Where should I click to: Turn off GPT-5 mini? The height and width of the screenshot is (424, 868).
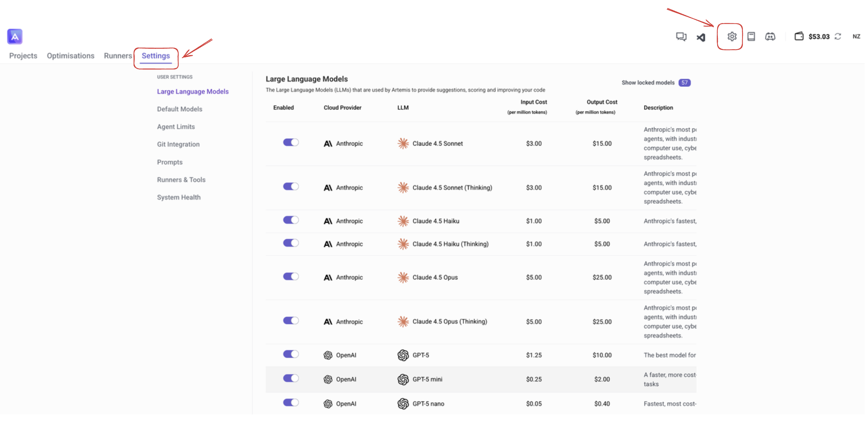click(291, 378)
